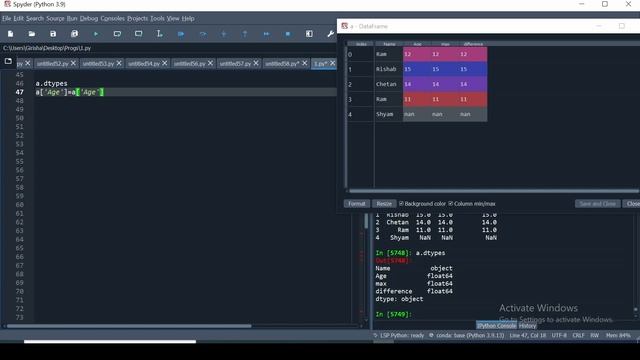
Task: Open the Debug menu
Action: (89, 18)
